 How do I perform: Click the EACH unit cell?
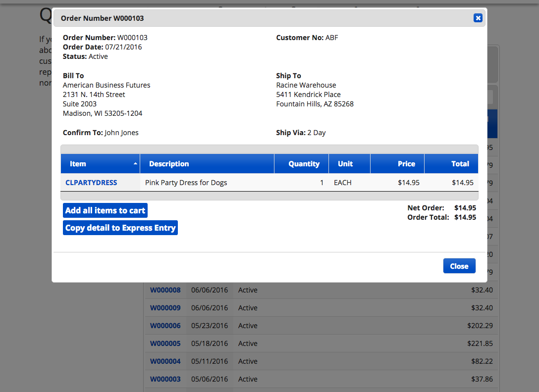pyautogui.click(x=343, y=183)
